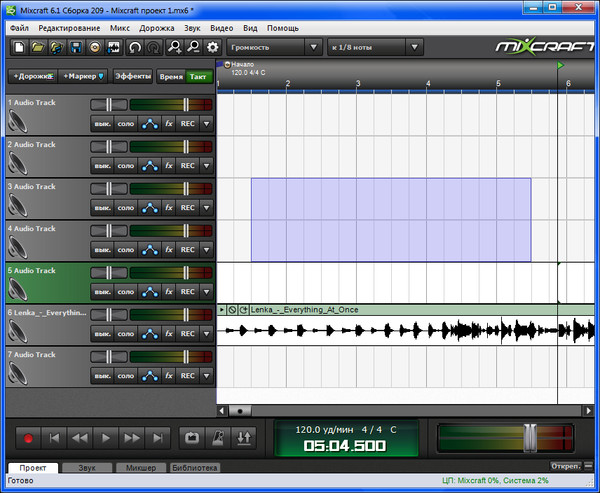Open automation on track 1
The image size is (600, 493).
click(149, 124)
